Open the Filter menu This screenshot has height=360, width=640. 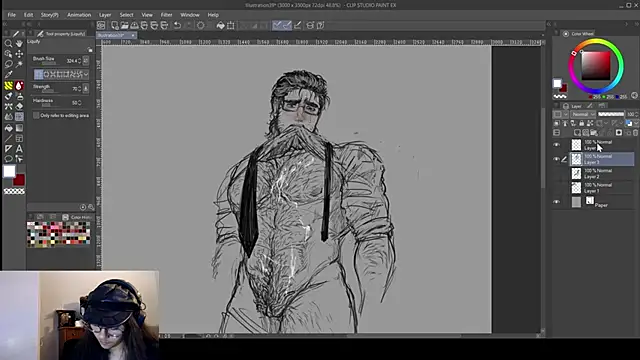pos(166,15)
